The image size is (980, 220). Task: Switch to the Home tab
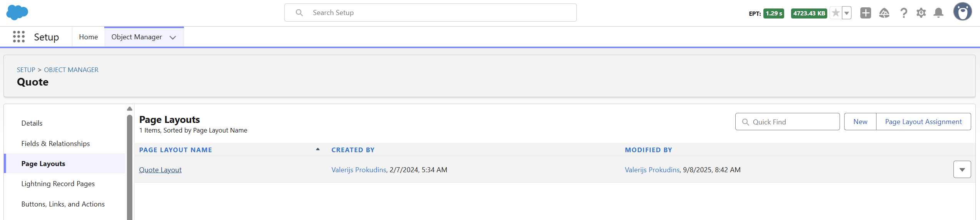(x=88, y=37)
